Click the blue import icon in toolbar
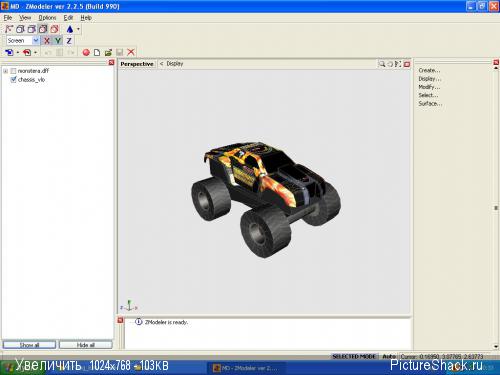Screen dimensions: 500x375 pos(9,52)
